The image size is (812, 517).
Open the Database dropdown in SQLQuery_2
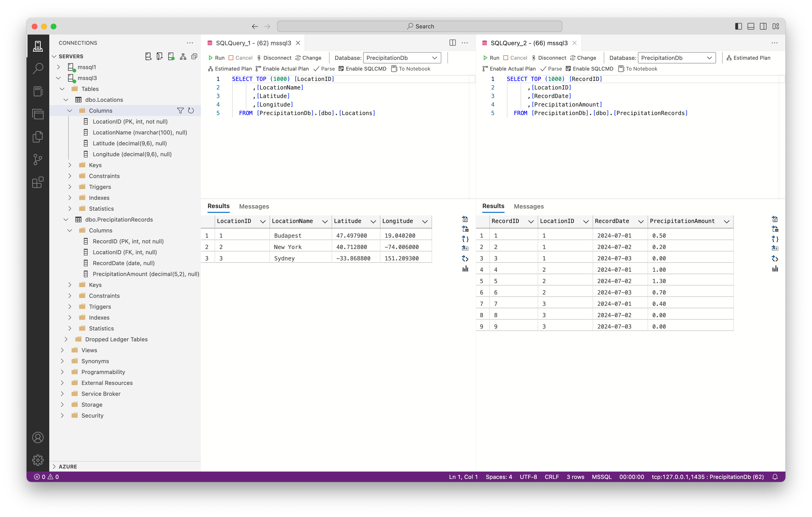[x=677, y=58]
